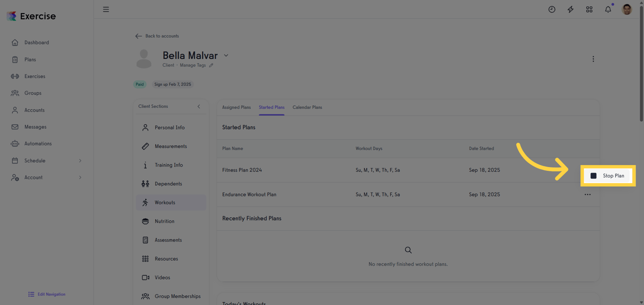Image resolution: width=644 pixels, height=305 pixels.
Task: Open the Endurance Workout Plan options menu
Action: [587, 194]
